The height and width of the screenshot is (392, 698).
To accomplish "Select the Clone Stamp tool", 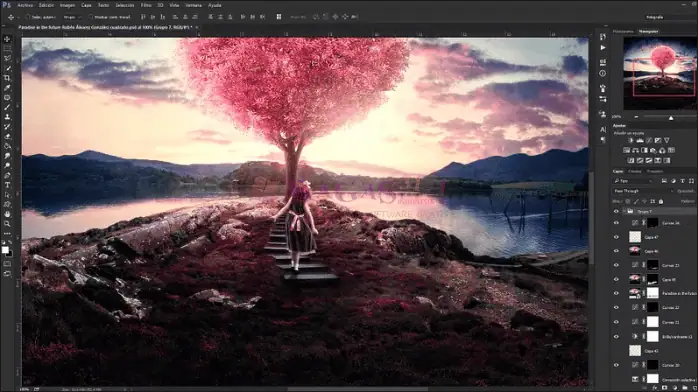I will pyautogui.click(x=7, y=117).
